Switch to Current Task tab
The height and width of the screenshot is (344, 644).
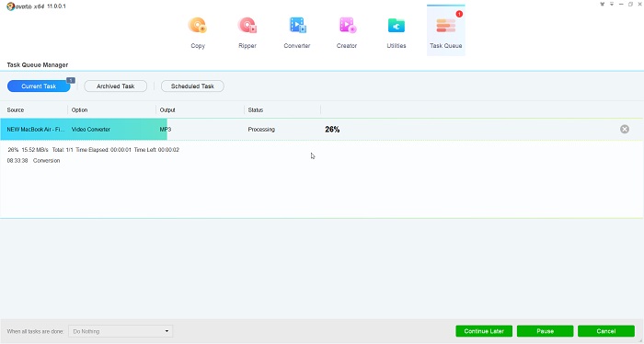click(x=39, y=86)
